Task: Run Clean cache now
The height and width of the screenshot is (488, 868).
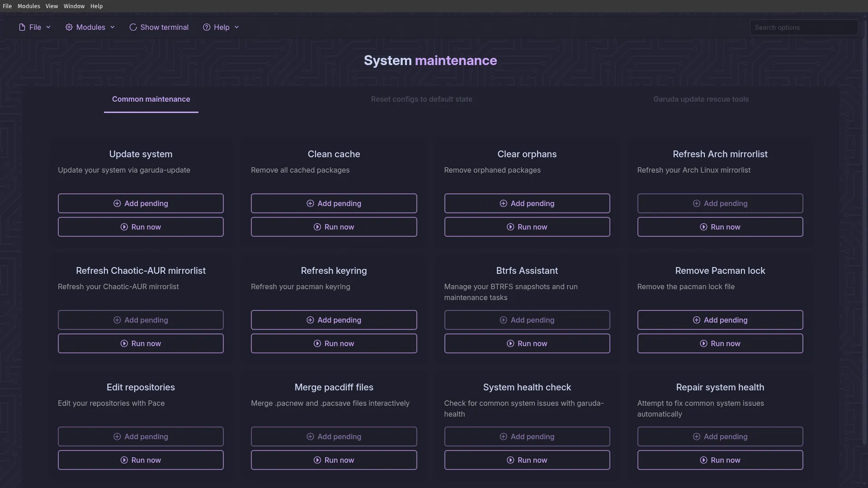Action: click(x=334, y=227)
